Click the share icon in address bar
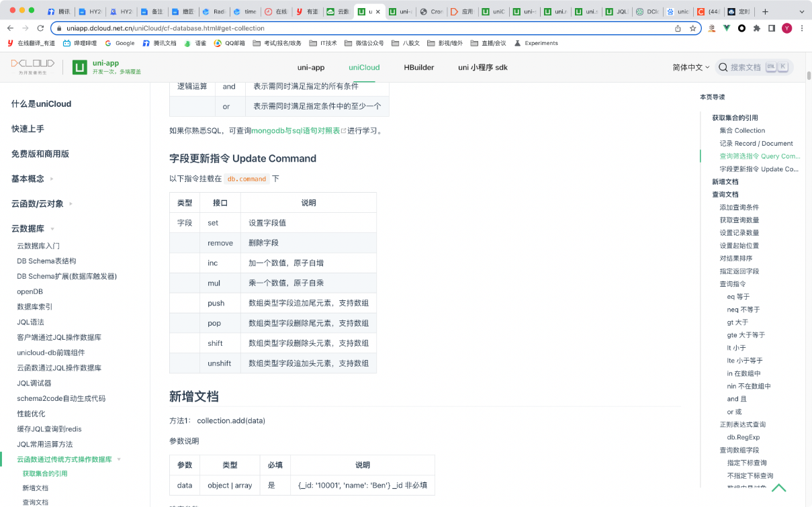 tap(678, 28)
